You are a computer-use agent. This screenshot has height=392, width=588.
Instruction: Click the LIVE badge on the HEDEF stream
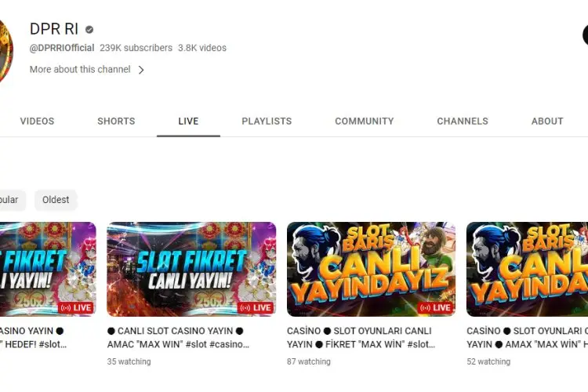pos(76,308)
